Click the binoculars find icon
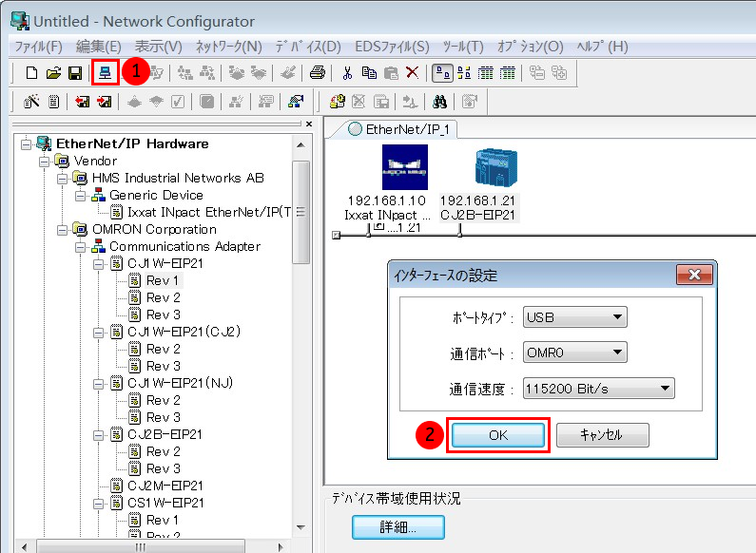This screenshot has width=756, height=553. point(440,102)
